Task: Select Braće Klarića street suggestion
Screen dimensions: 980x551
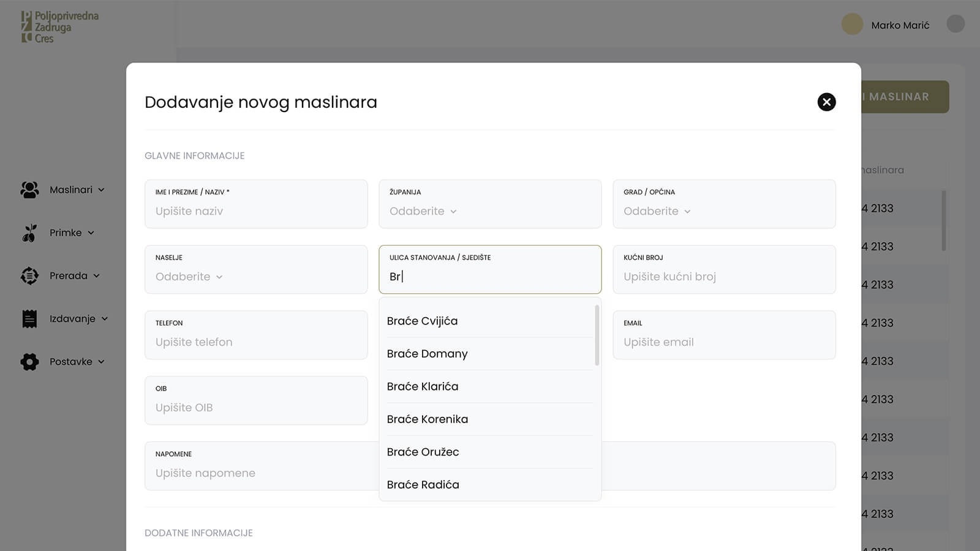Action: click(489, 386)
